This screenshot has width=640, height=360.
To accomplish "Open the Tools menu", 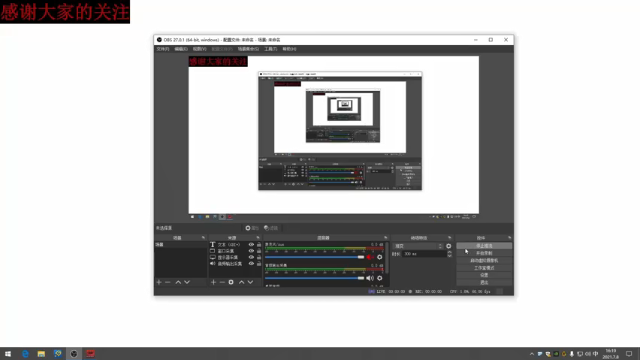I will pyautogui.click(x=270, y=49).
